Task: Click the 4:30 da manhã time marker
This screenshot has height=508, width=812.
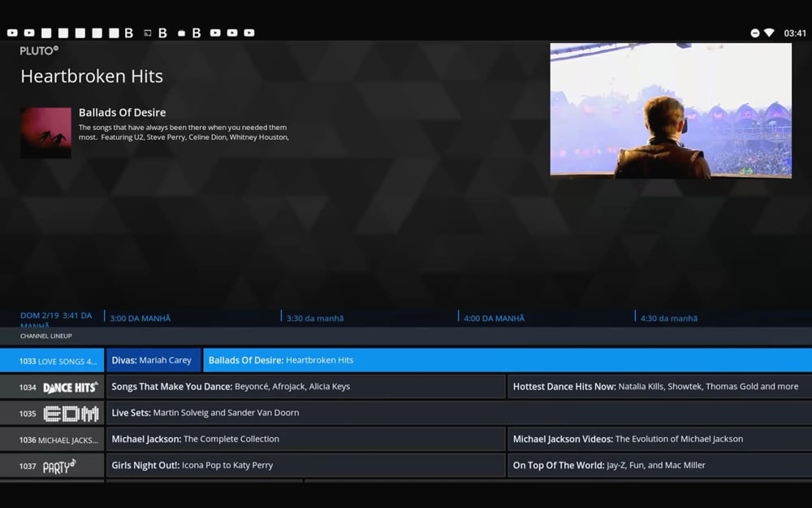Action: 668,319
